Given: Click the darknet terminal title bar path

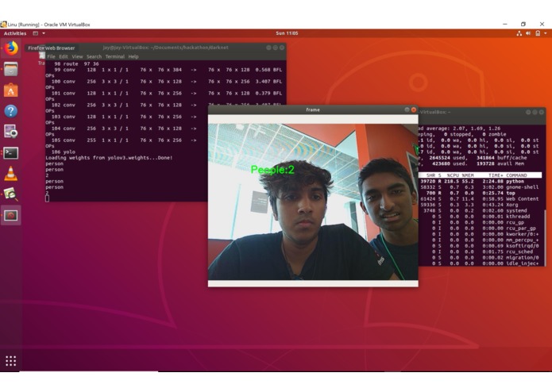Looking at the screenshot, I should tap(166, 48).
